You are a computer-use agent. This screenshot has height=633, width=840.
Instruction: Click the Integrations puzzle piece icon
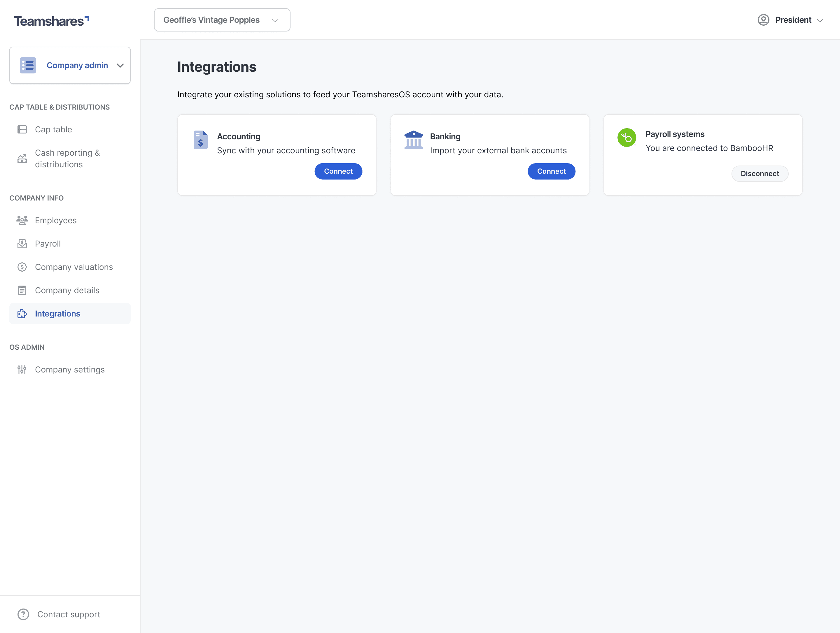point(22,314)
